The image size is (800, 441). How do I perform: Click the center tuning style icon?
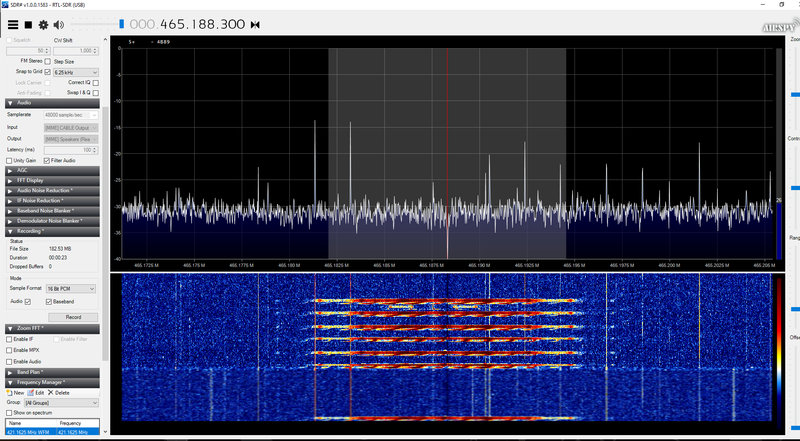click(x=255, y=24)
